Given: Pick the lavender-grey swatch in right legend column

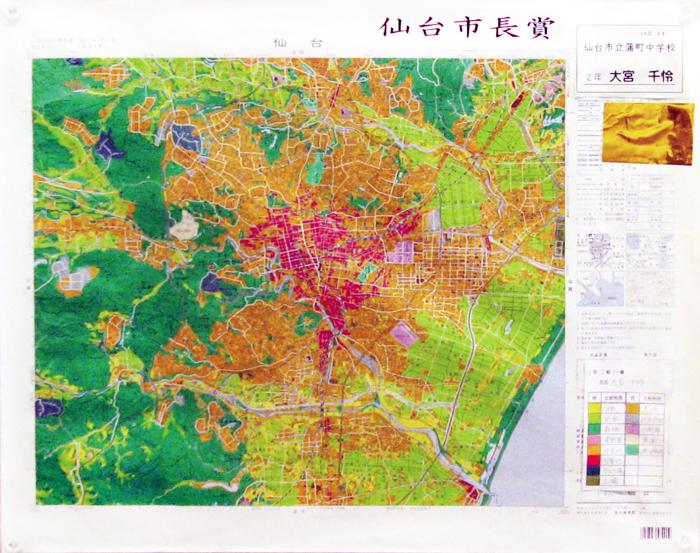Looking at the screenshot, I should coord(632,419).
